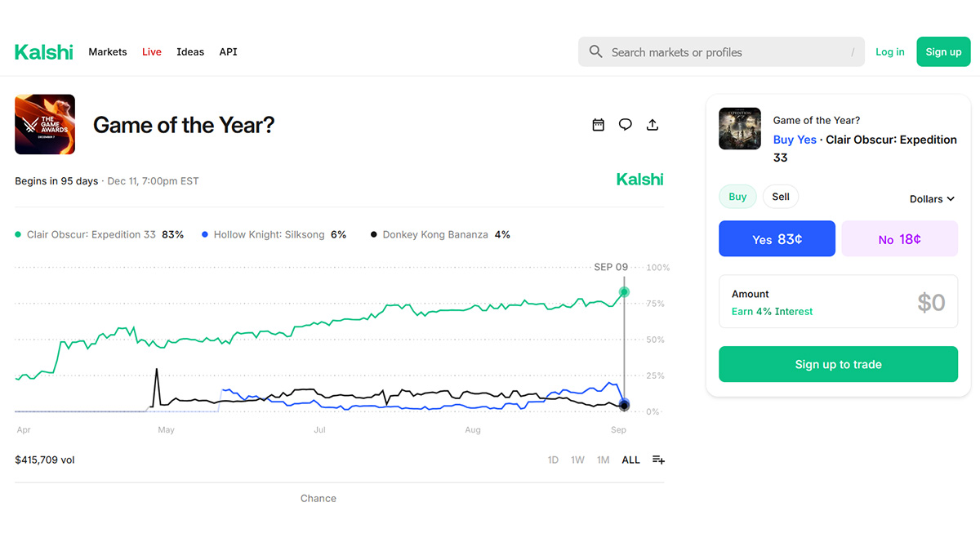Open the Dollars currency dropdown
Viewport: 980px width, 551px height.
coord(931,198)
